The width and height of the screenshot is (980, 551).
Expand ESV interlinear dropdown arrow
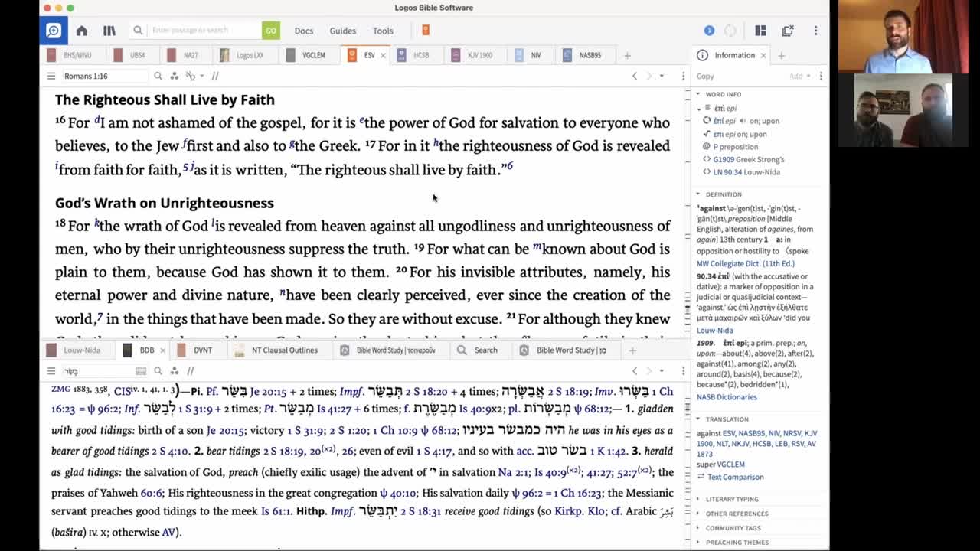pos(202,76)
